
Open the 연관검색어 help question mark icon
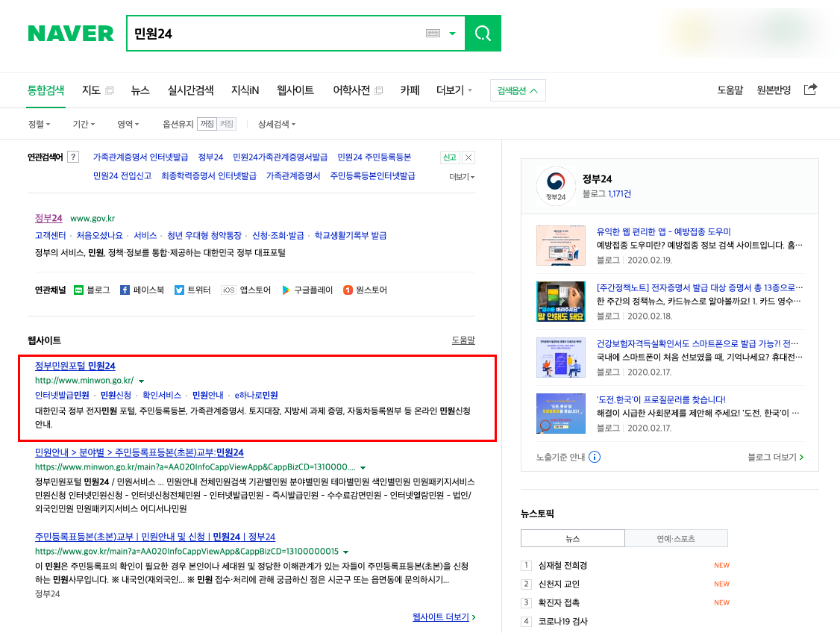[x=73, y=157]
